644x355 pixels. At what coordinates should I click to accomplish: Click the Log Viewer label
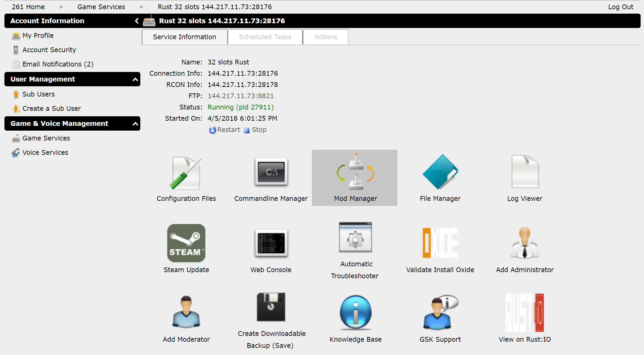point(525,198)
